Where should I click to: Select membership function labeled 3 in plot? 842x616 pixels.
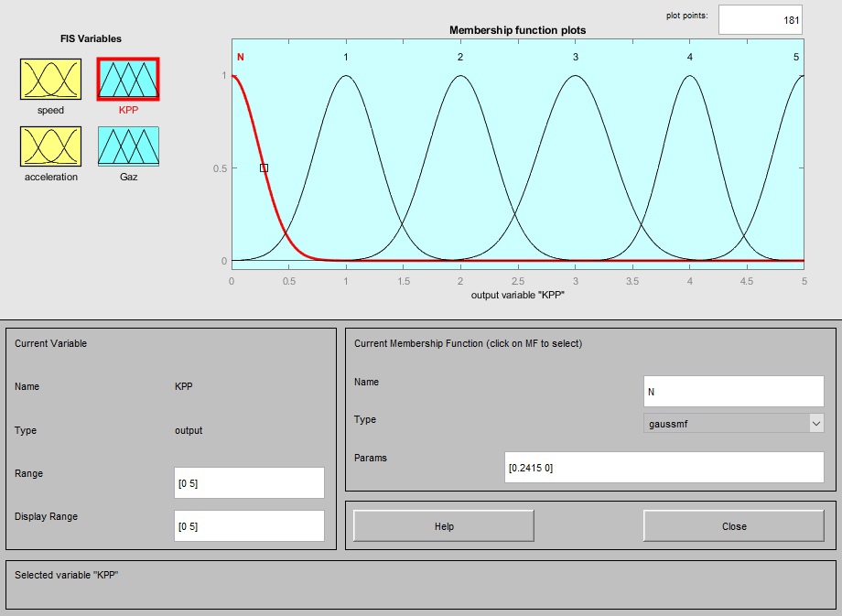click(x=575, y=57)
